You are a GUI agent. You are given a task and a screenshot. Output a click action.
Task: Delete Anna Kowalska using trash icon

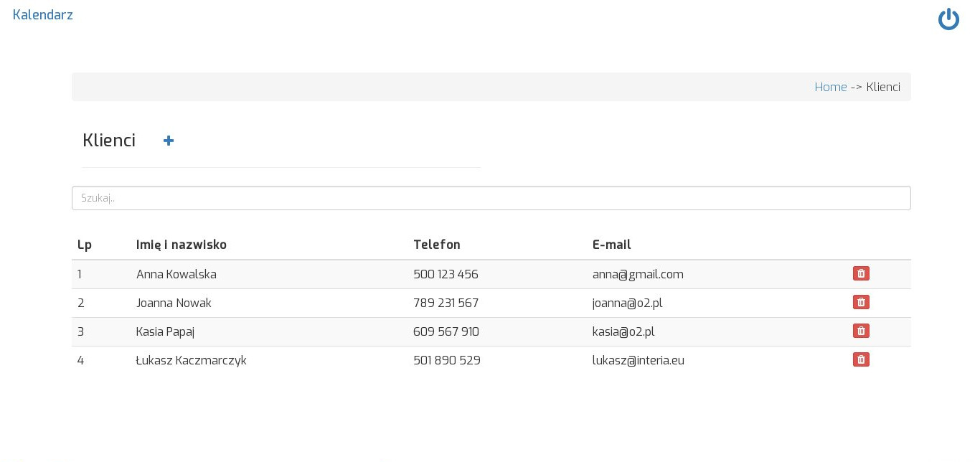click(x=861, y=273)
